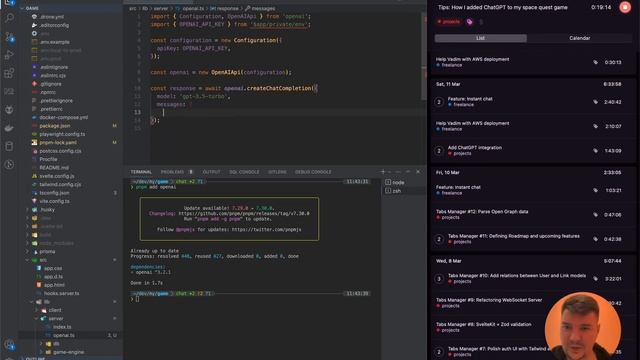Click the purple tag icon under the timer title

coord(470,22)
